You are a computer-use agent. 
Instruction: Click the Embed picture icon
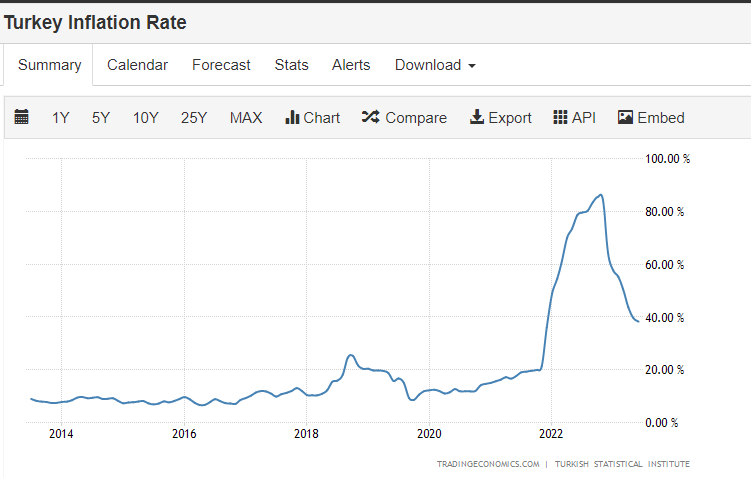626,117
